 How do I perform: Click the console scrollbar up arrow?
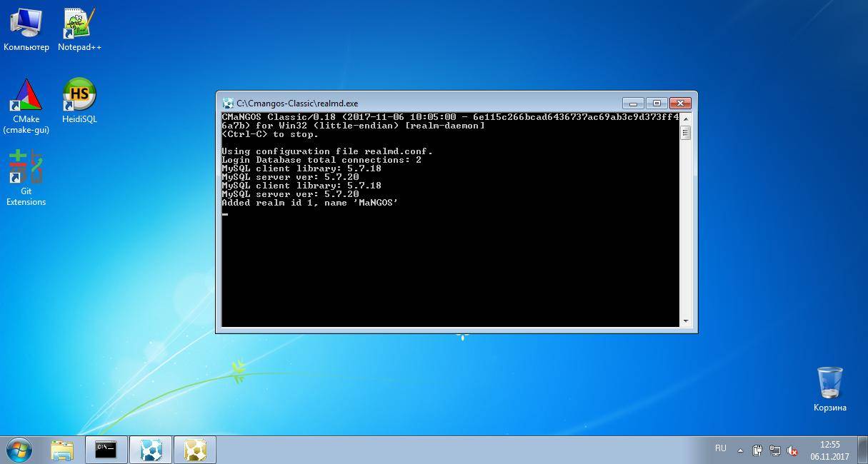(685, 118)
